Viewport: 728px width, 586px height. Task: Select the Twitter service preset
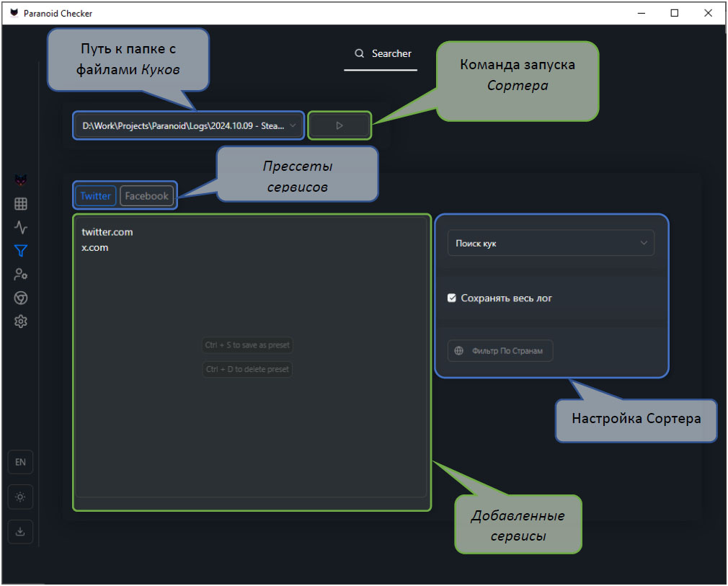[x=95, y=196]
